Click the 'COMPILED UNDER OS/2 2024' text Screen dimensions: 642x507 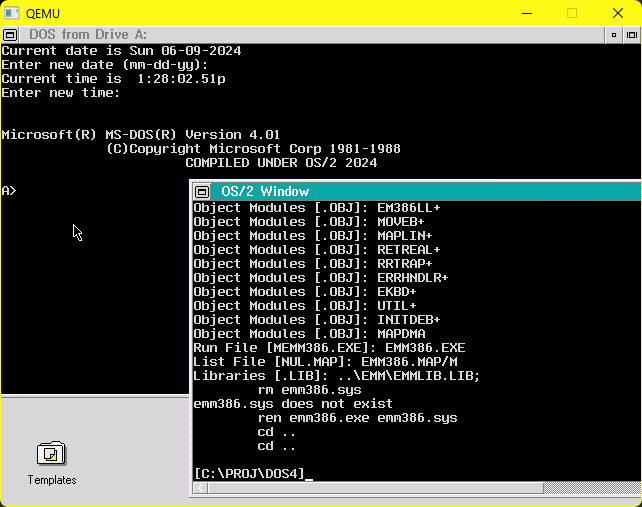click(x=281, y=163)
